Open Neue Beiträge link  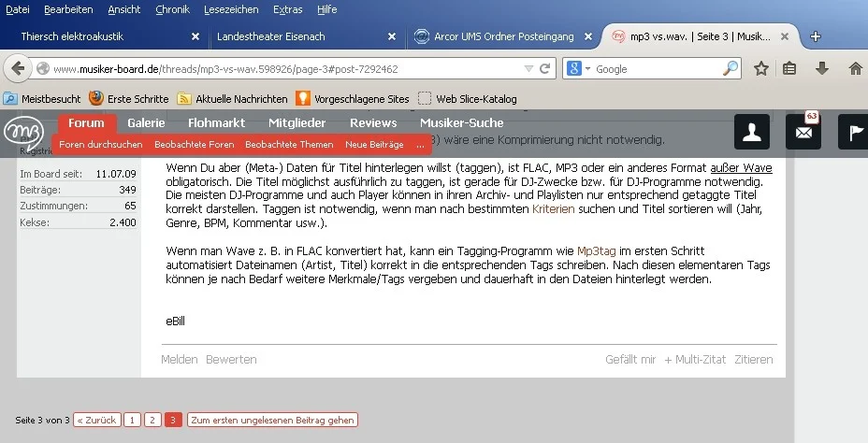tap(374, 144)
